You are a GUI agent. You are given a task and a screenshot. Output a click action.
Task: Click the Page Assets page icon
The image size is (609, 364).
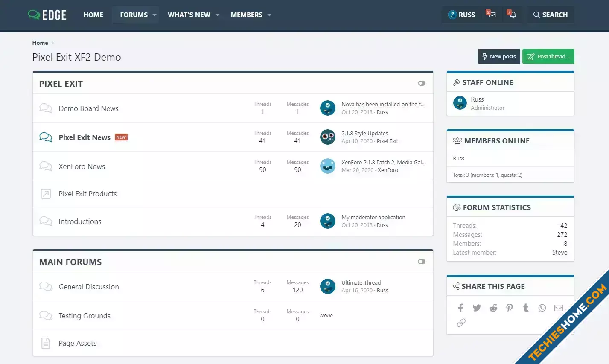click(x=46, y=343)
